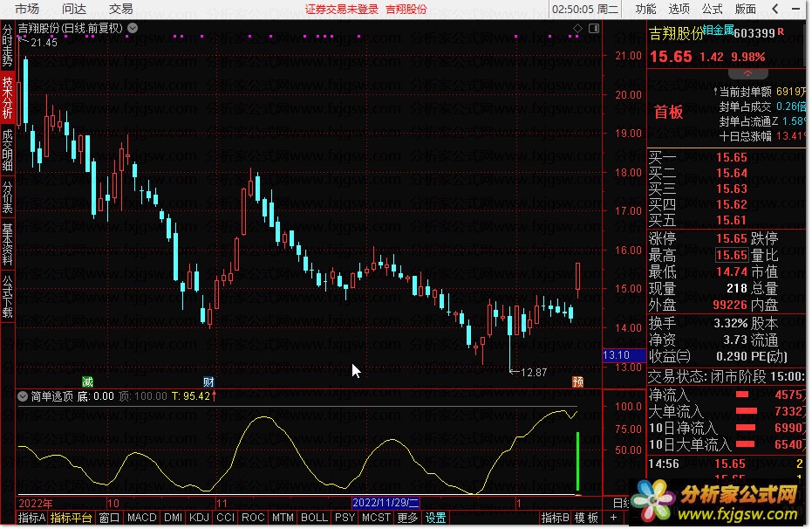This screenshot has height=529, width=812.
Task: Click 买五 price 15.61
Action: click(731, 221)
